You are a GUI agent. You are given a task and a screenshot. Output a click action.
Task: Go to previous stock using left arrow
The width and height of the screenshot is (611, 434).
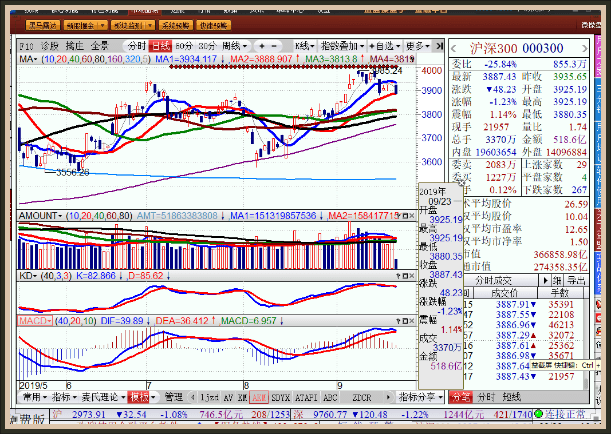click(453, 49)
